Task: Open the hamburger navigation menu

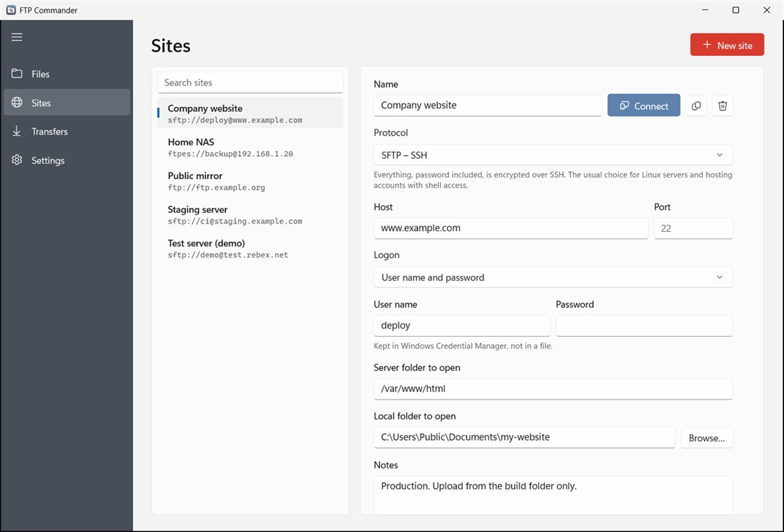Action: pyautogui.click(x=17, y=37)
